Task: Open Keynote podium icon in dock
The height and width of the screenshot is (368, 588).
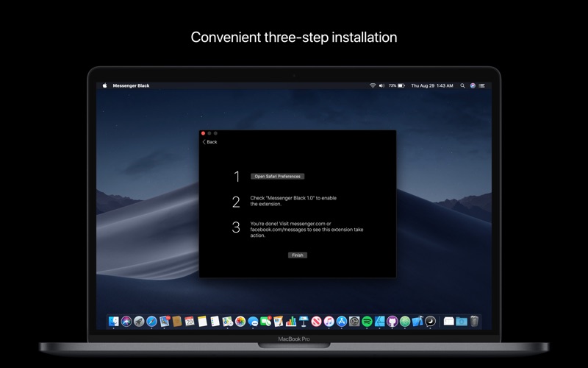Action: (304, 322)
